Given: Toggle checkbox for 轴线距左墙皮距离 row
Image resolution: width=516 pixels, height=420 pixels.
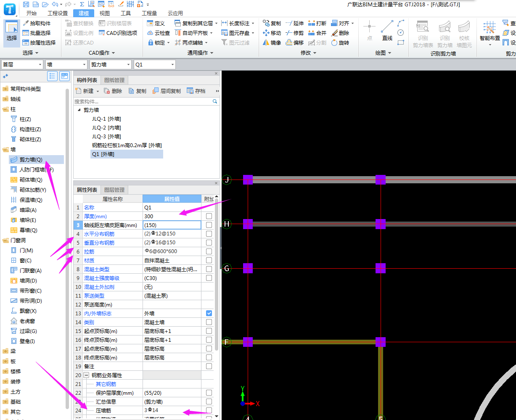Looking at the screenshot, I should (209, 225).
